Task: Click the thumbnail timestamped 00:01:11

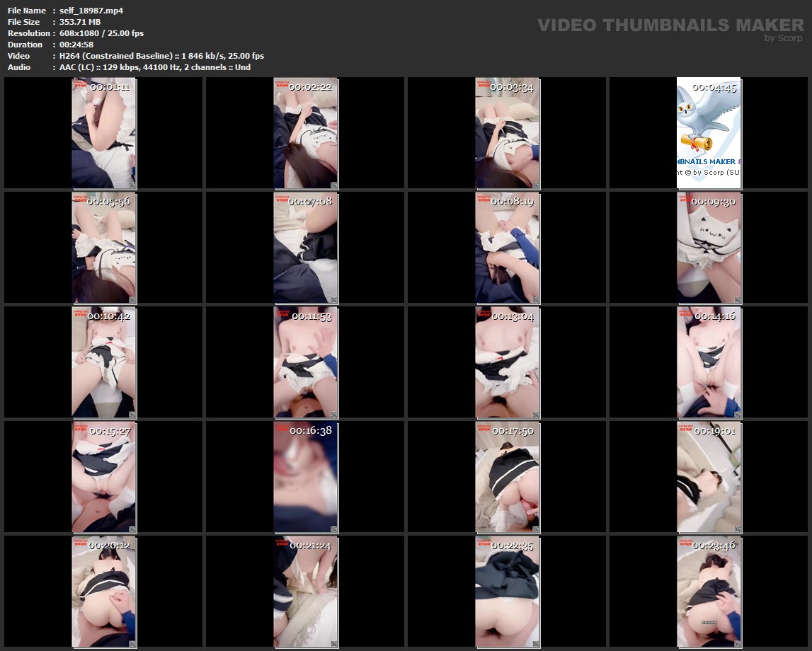Action: click(x=104, y=133)
